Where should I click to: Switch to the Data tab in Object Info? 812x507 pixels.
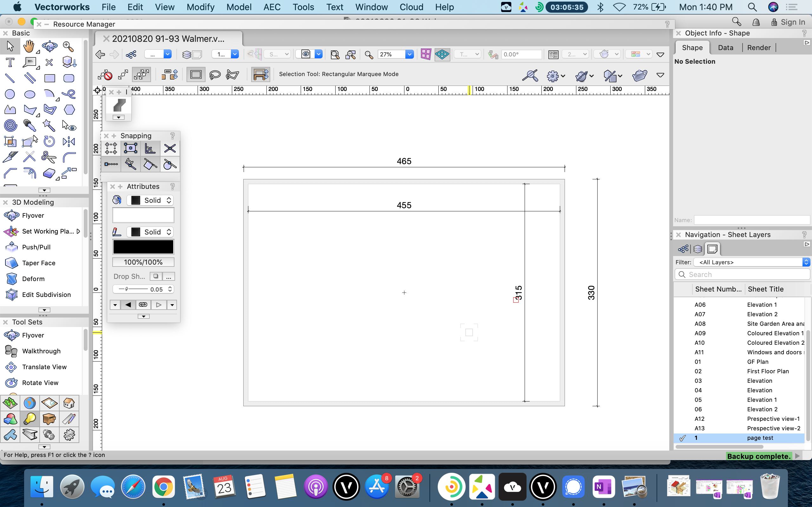(x=725, y=47)
